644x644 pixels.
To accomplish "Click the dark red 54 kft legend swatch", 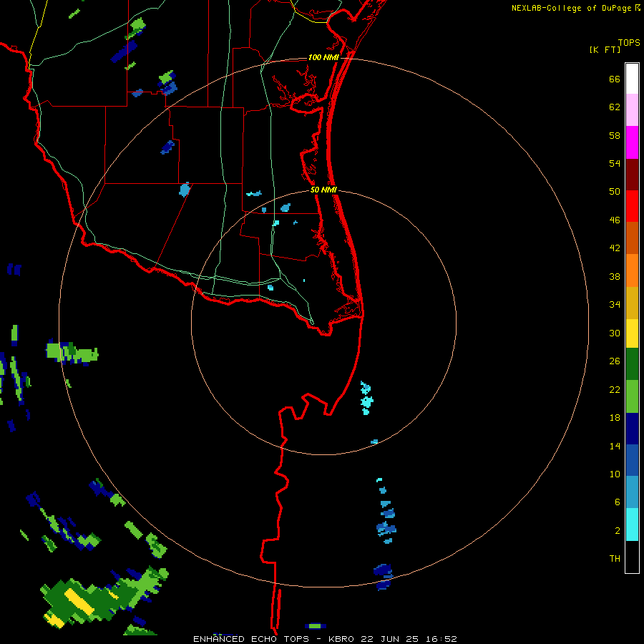I will [632, 175].
